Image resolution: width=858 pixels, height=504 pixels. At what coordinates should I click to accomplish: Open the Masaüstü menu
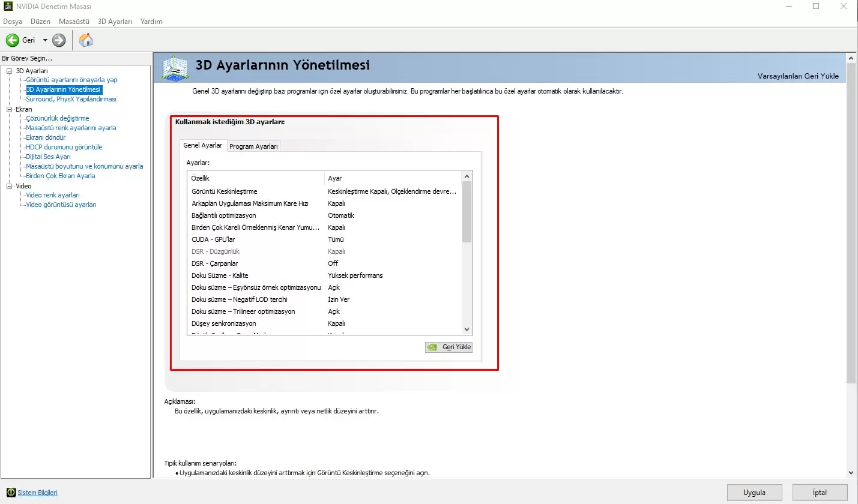[x=74, y=22]
